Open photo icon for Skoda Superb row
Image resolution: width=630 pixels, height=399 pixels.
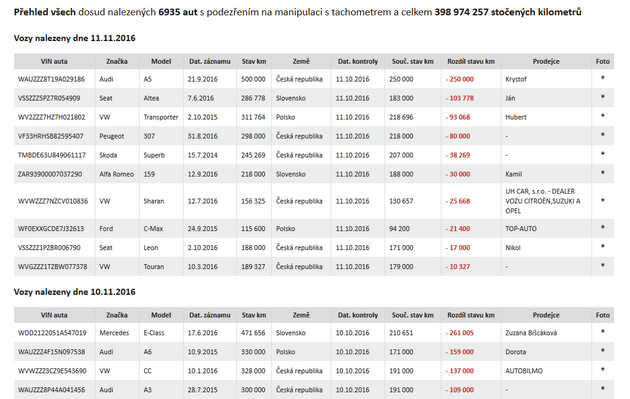(x=602, y=154)
